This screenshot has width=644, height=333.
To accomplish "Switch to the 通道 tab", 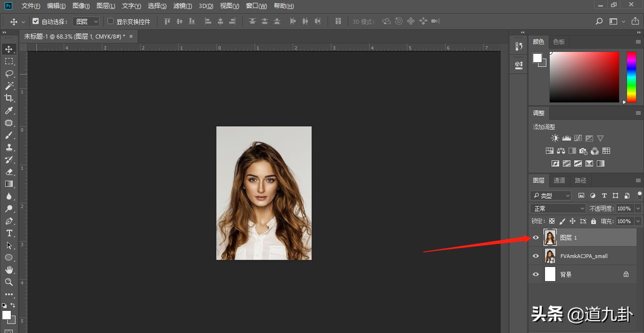I will click(x=559, y=181).
